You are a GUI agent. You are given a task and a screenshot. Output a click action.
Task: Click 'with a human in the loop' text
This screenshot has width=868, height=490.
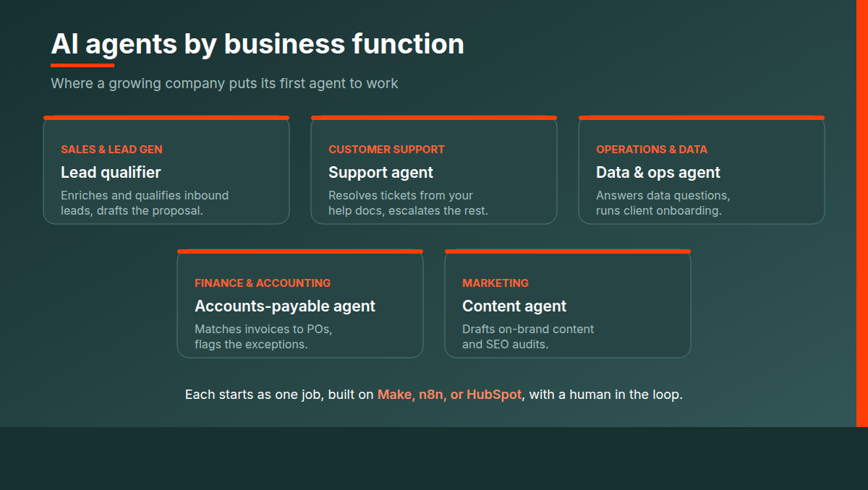click(606, 395)
